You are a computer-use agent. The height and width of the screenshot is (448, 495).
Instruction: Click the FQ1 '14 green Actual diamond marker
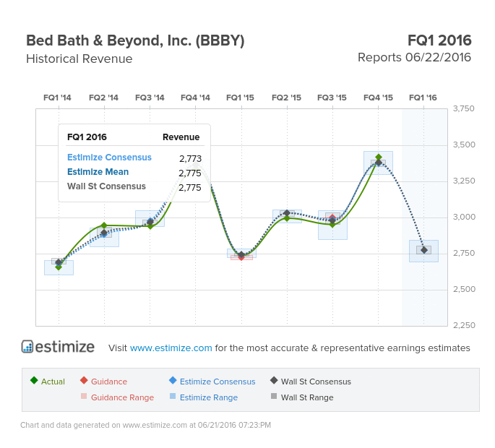[59, 267]
